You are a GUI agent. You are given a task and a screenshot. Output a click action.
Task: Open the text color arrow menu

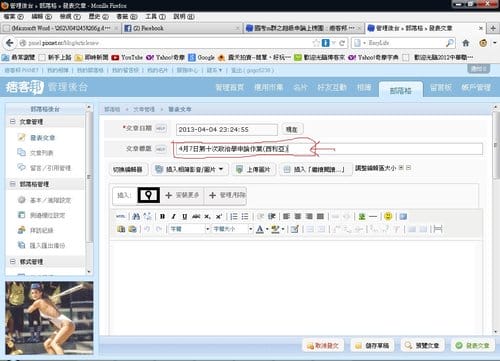pyautogui.click(x=267, y=229)
